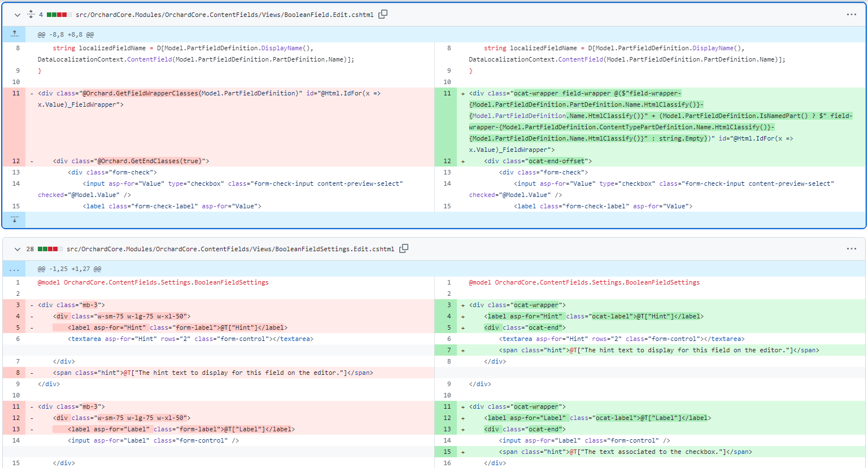This screenshot has height=468, width=868.
Task: Click deleted line number 3 with div mb-3
Action: 14,305
